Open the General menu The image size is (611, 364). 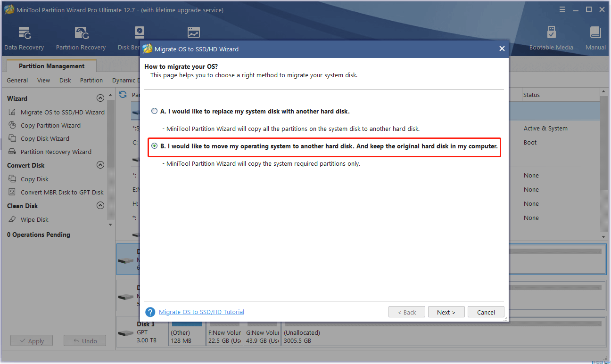click(x=17, y=80)
